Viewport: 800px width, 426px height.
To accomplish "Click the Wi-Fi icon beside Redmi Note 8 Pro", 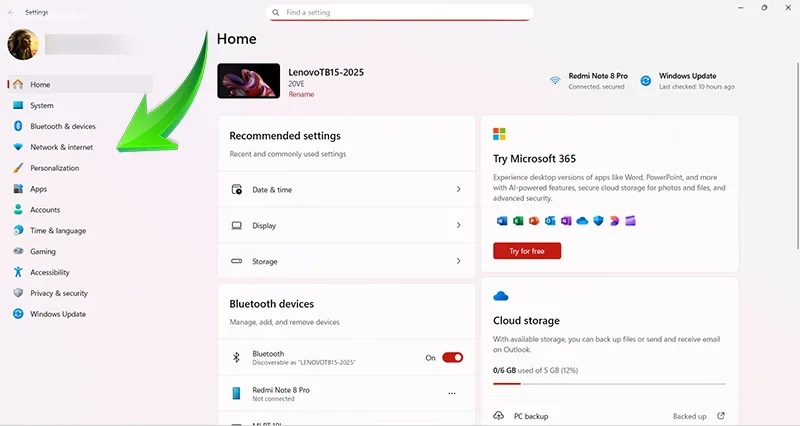I will [x=555, y=81].
